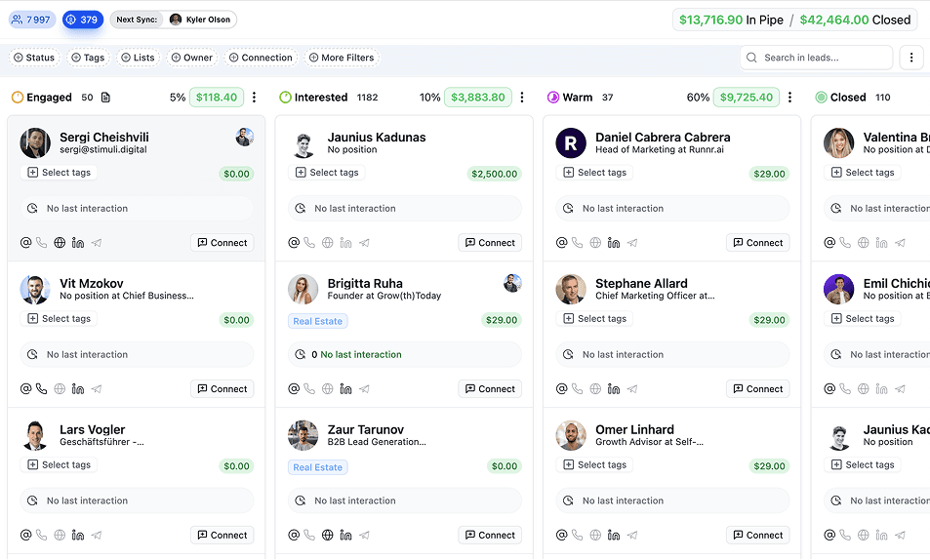Click Daniel Cabrera Cabrera's email icon

[562, 243]
